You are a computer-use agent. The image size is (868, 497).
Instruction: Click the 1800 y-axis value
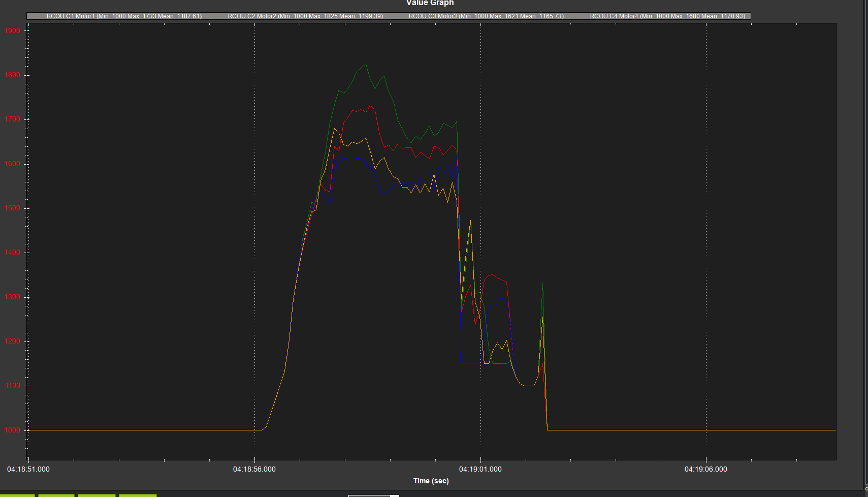click(13, 75)
